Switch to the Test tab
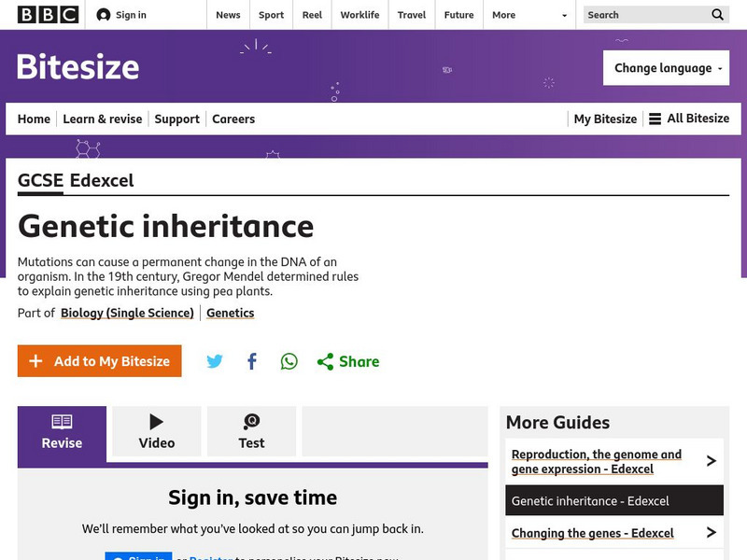The height and width of the screenshot is (560, 747). [251, 431]
